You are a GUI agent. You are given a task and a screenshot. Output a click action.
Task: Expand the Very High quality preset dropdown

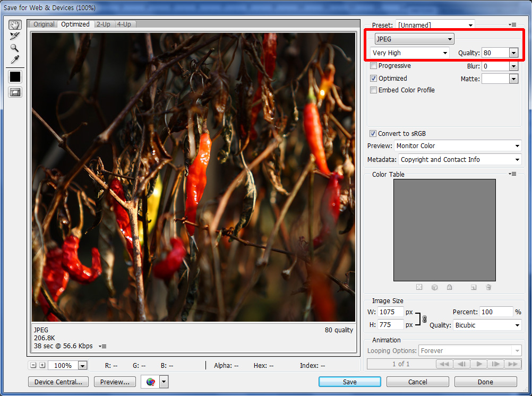[409, 53]
